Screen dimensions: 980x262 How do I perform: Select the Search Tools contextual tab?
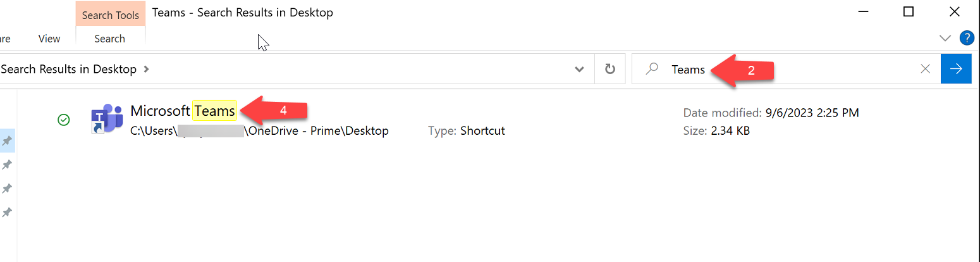click(x=111, y=15)
